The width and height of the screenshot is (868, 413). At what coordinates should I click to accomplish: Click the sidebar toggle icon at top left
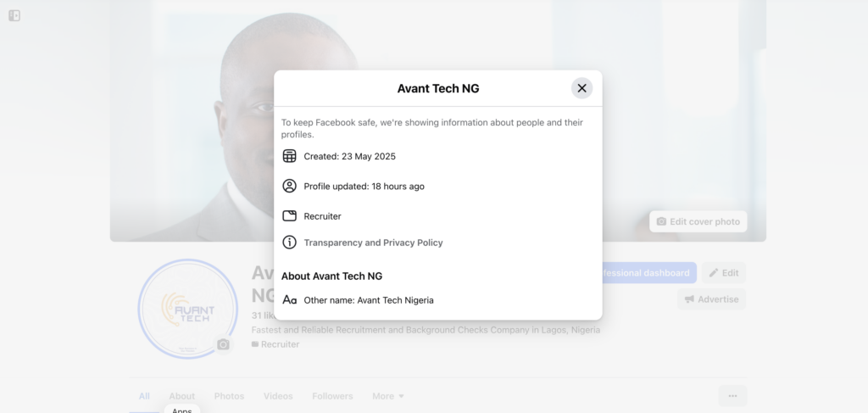click(14, 15)
